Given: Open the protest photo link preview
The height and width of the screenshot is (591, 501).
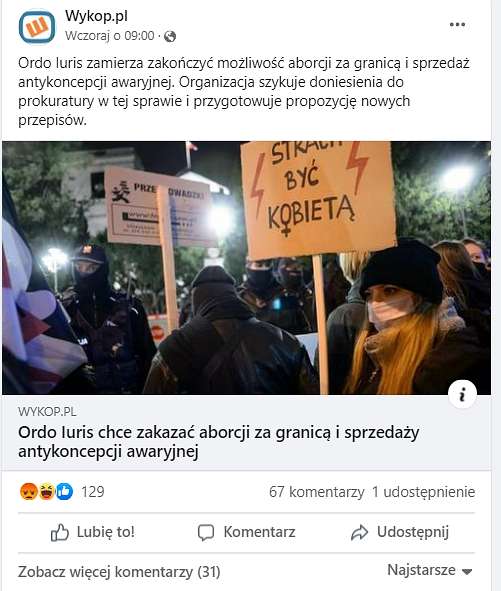Looking at the screenshot, I should click(247, 268).
